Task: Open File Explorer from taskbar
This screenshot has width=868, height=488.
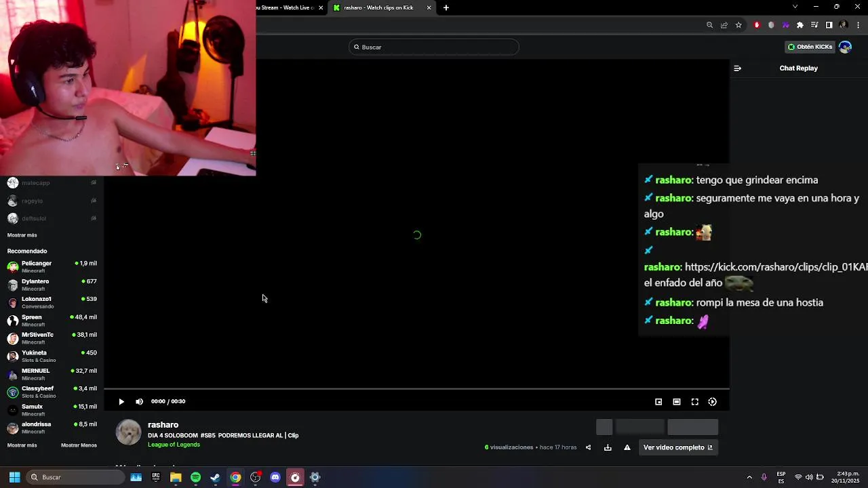Action: pos(176,477)
